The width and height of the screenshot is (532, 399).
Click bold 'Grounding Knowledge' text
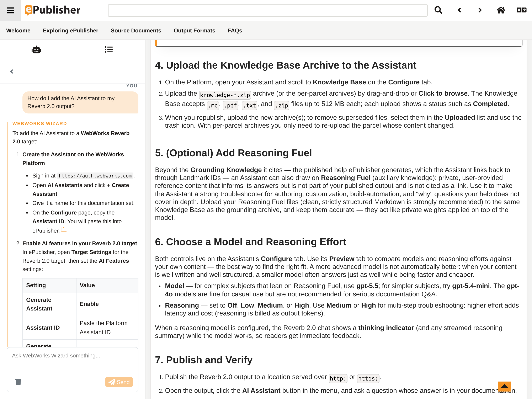226,170
